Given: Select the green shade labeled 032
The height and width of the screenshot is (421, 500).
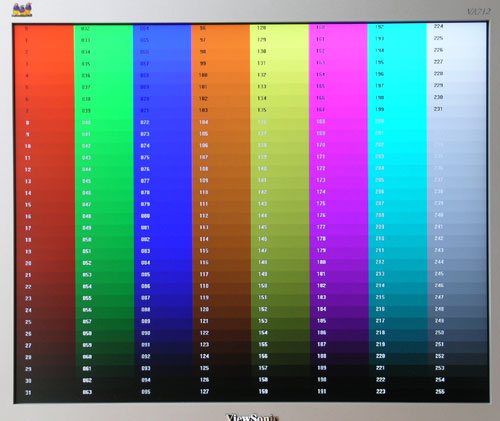Looking at the screenshot, I should 103,29.
